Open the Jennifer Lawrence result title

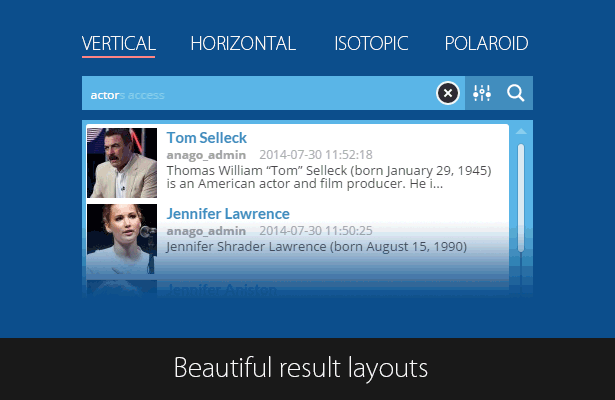pyautogui.click(x=228, y=214)
